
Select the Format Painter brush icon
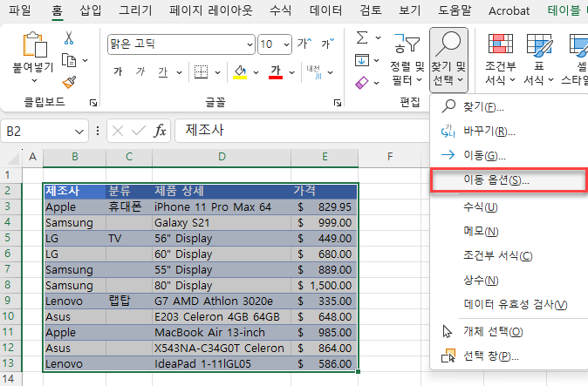tap(69, 82)
